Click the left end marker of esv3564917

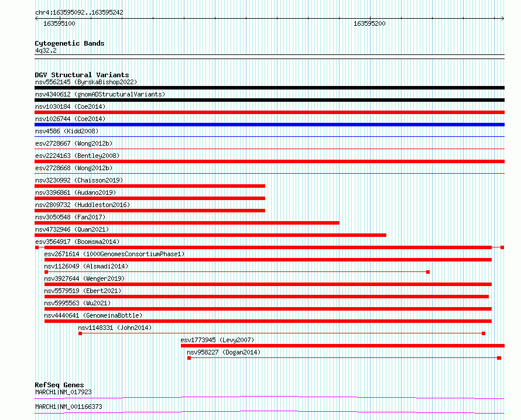click(37, 247)
